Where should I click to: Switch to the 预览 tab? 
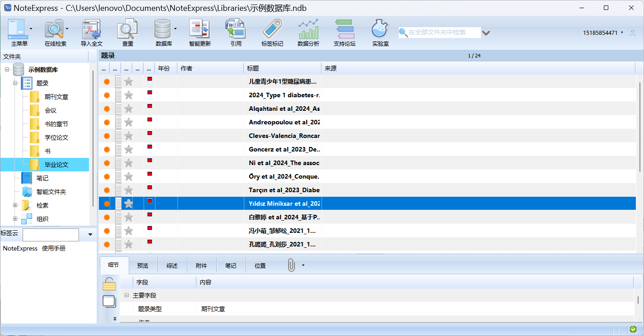coord(143,265)
